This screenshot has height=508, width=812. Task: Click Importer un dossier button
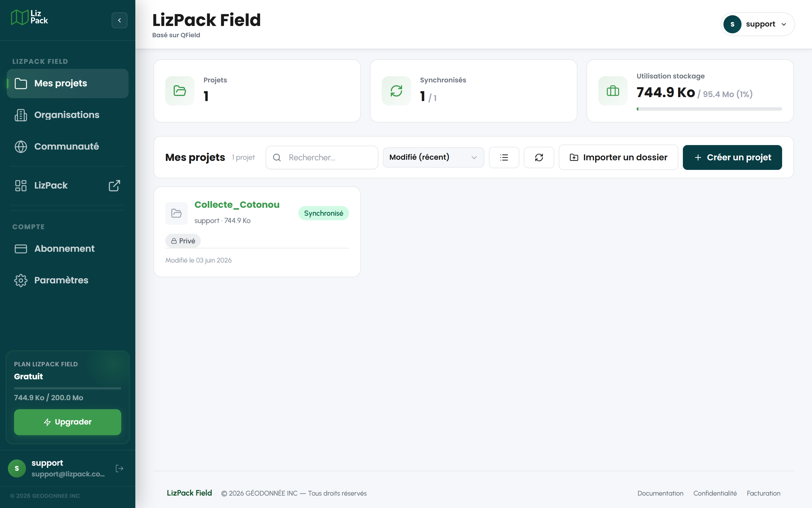click(x=618, y=157)
